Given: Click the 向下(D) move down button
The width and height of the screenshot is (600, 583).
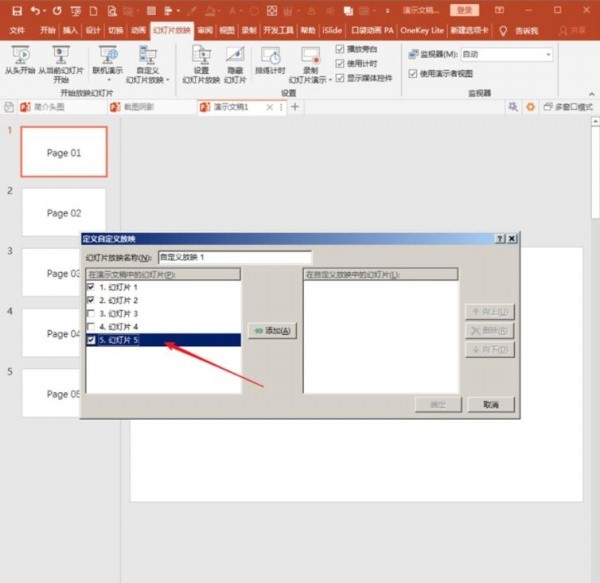Looking at the screenshot, I should [490, 349].
